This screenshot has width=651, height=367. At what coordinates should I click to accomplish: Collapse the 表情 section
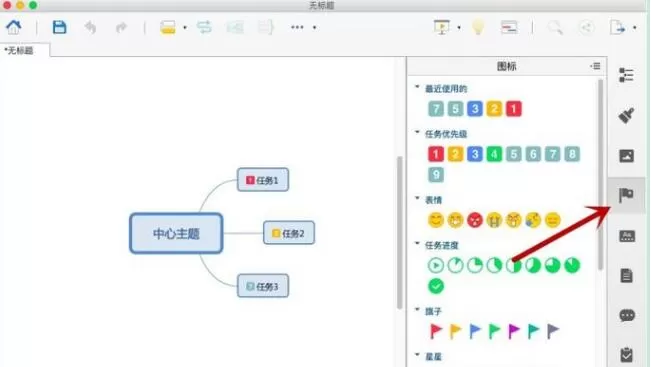pyautogui.click(x=417, y=198)
